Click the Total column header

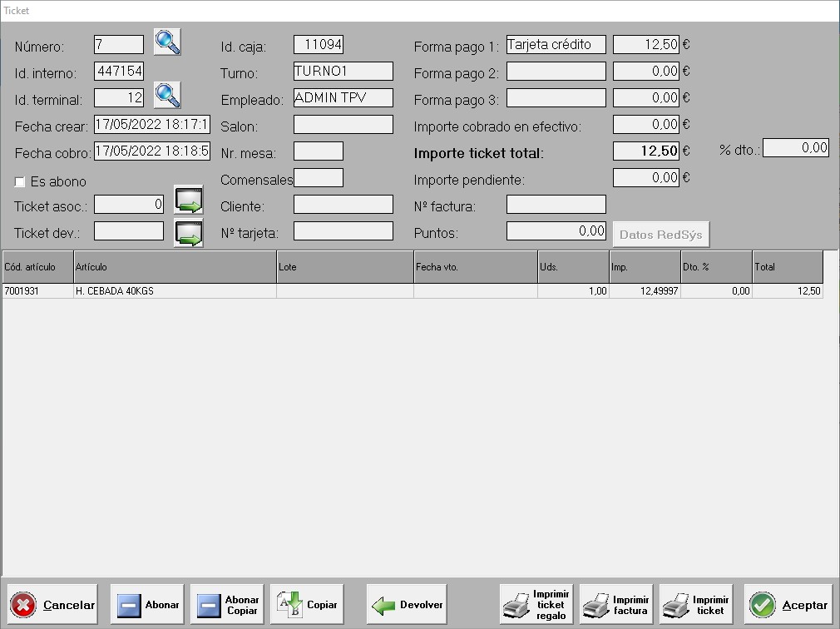click(x=787, y=267)
